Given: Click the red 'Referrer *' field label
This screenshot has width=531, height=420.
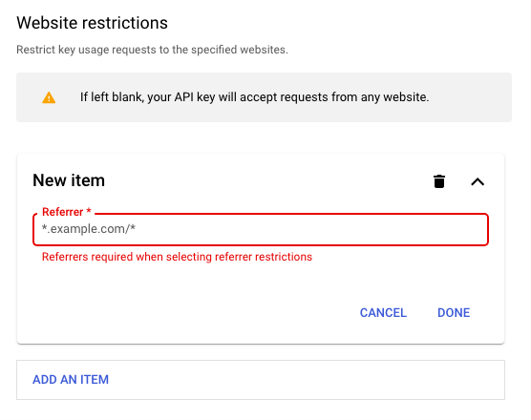Looking at the screenshot, I should (67, 212).
